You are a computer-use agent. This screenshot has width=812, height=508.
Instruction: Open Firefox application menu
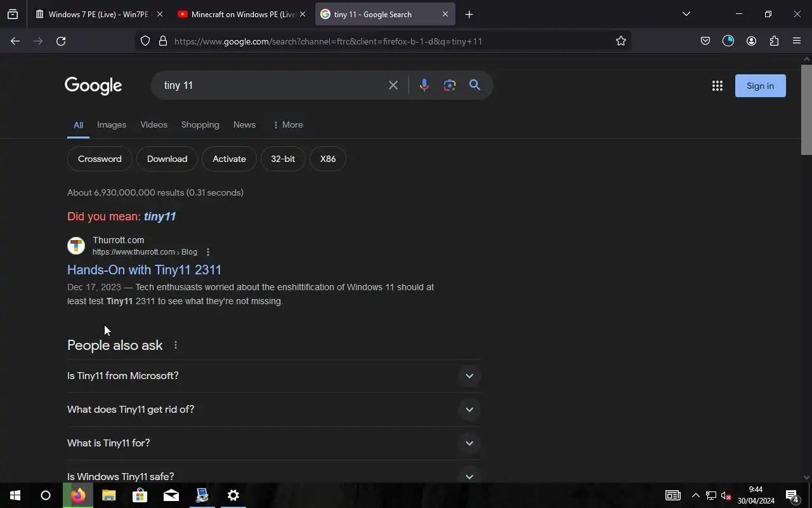797,41
